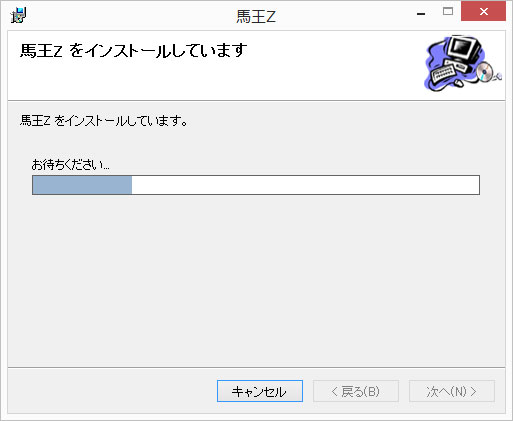Click the installer package icon in title bar
513x421 pixels.
pyautogui.click(x=18, y=15)
